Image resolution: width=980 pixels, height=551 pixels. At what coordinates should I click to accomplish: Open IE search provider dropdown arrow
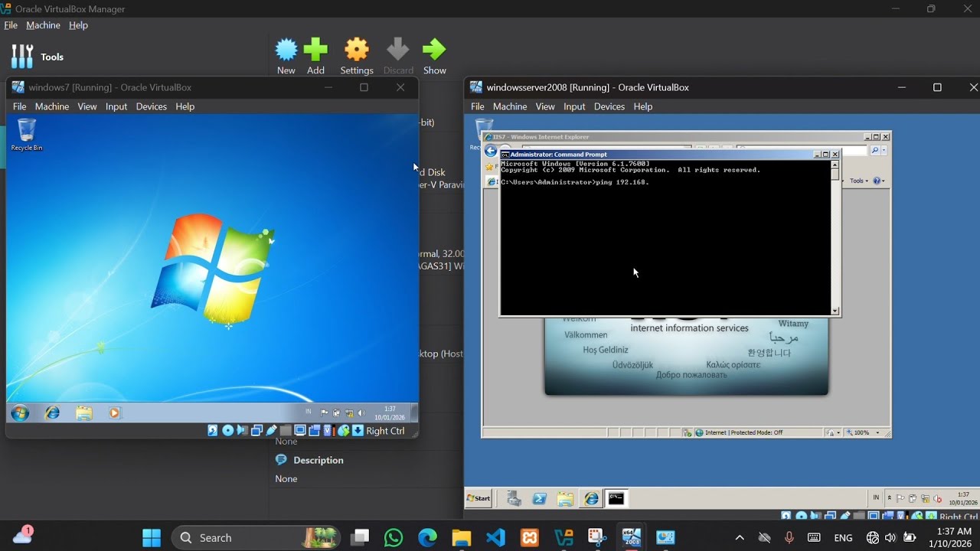point(884,151)
